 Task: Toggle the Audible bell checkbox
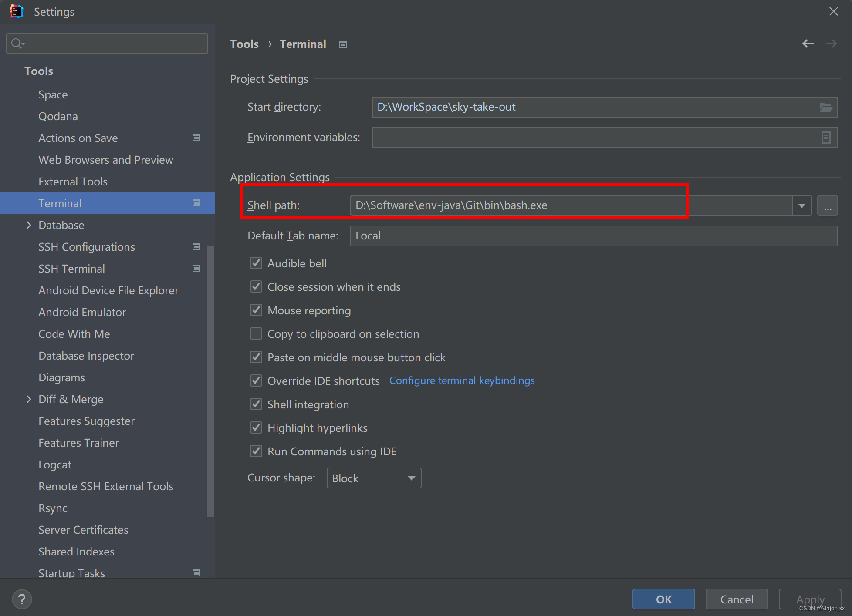click(257, 263)
